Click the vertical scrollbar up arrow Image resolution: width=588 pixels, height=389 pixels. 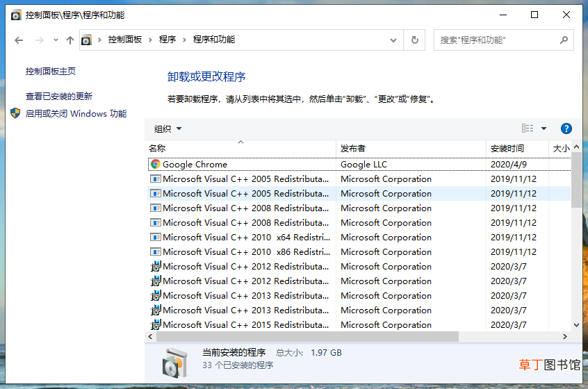(576, 147)
